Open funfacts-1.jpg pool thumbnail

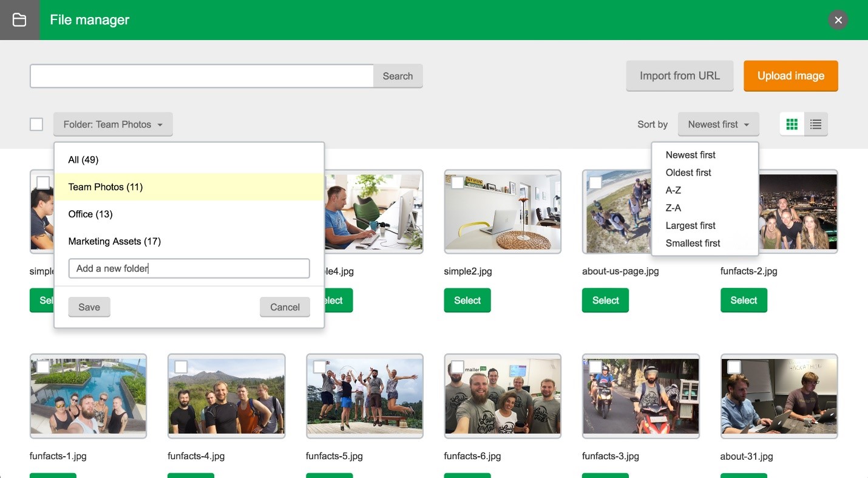pos(88,396)
